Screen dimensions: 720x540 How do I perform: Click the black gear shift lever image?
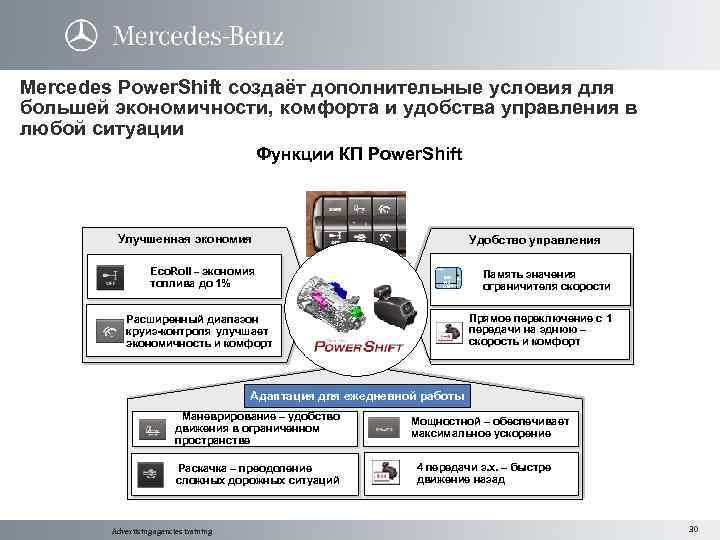(x=394, y=306)
